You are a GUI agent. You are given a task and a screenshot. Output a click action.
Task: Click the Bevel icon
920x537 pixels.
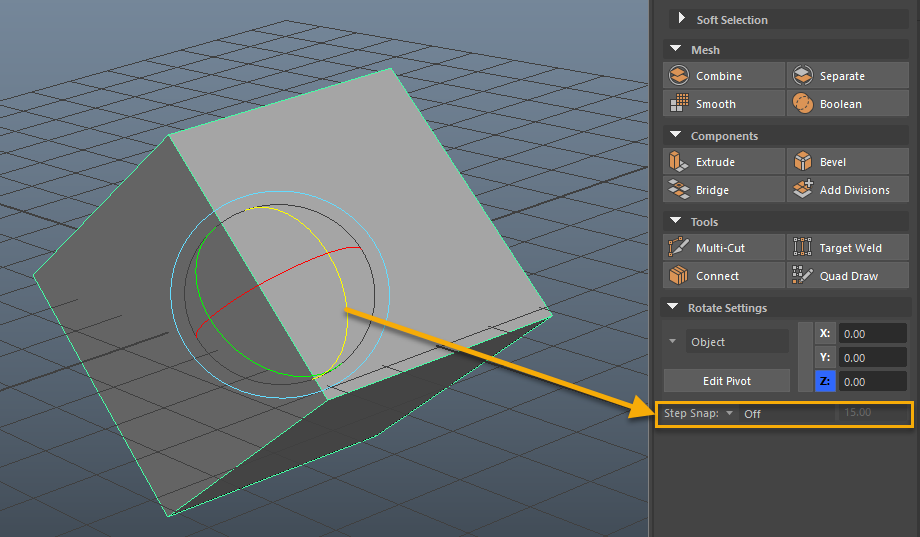click(x=803, y=161)
